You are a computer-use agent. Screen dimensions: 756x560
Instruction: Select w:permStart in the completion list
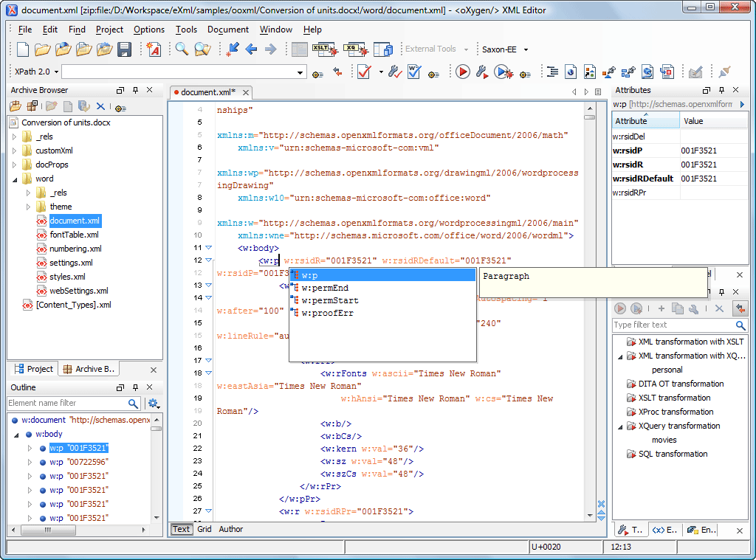pos(330,300)
